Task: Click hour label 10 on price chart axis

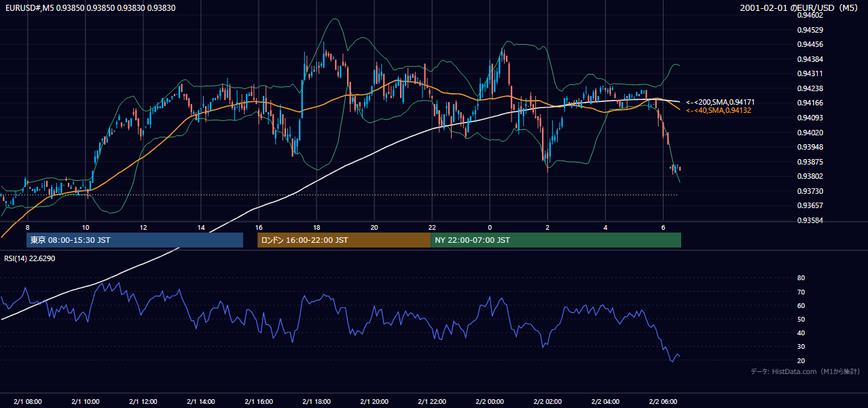Action: (x=85, y=227)
